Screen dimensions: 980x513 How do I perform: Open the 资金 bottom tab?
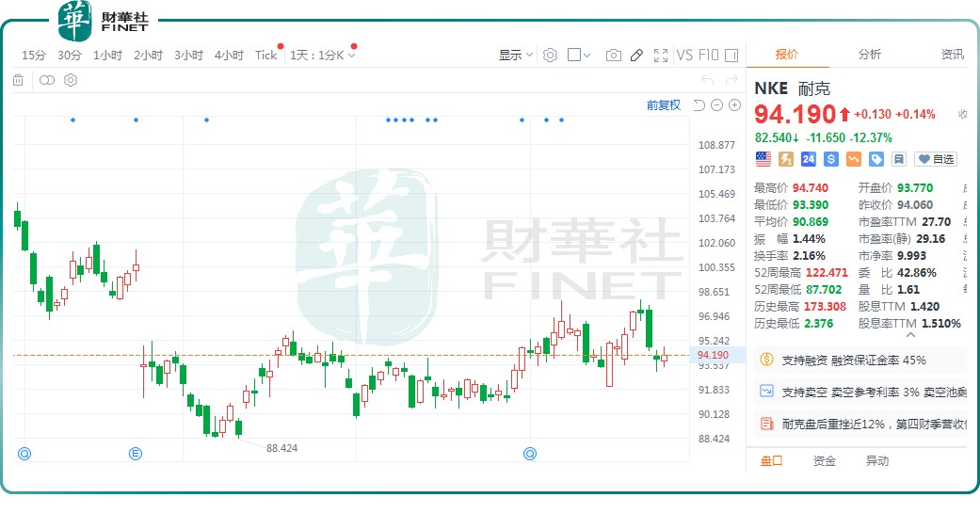click(x=825, y=460)
